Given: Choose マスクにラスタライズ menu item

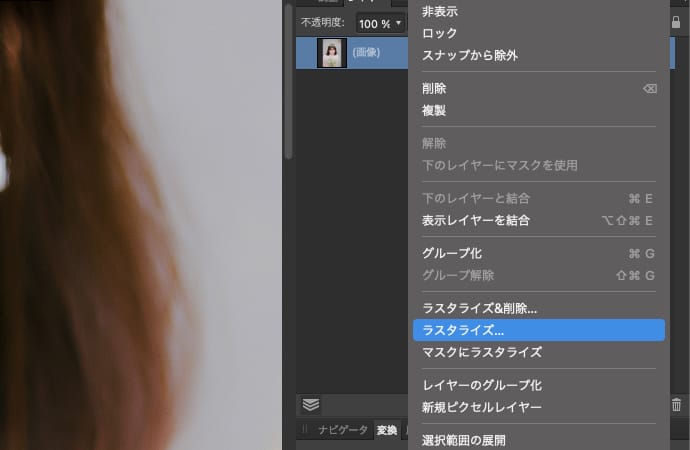Looking at the screenshot, I should tap(481, 352).
